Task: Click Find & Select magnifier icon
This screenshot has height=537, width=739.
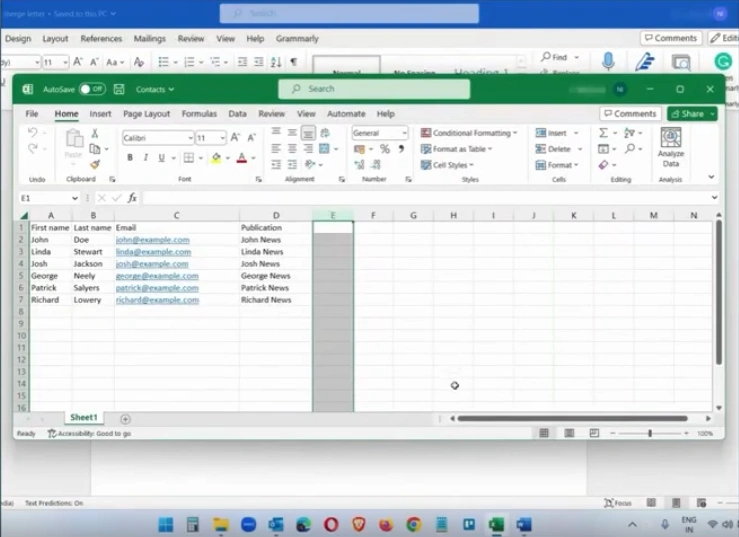Action: coord(630,149)
